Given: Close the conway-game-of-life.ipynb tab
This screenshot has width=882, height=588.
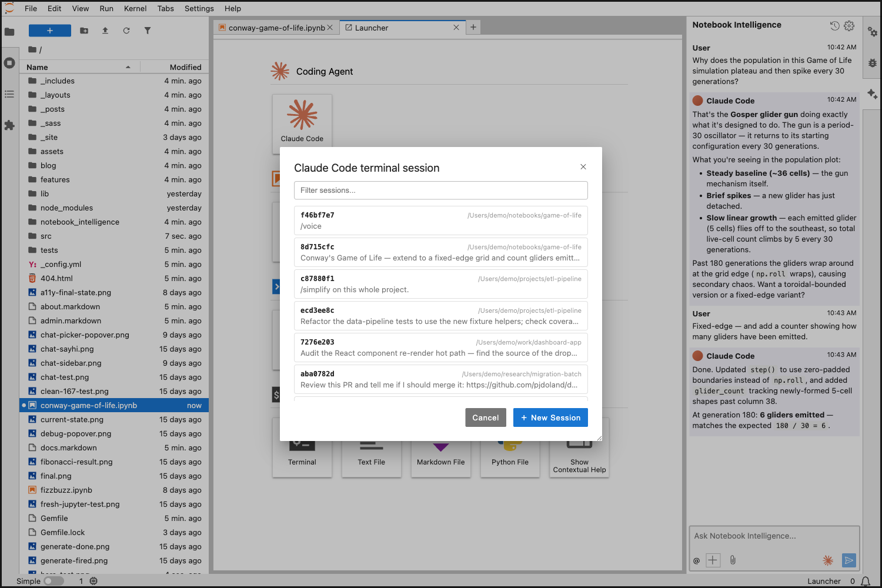Looking at the screenshot, I should [x=330, y=28].
